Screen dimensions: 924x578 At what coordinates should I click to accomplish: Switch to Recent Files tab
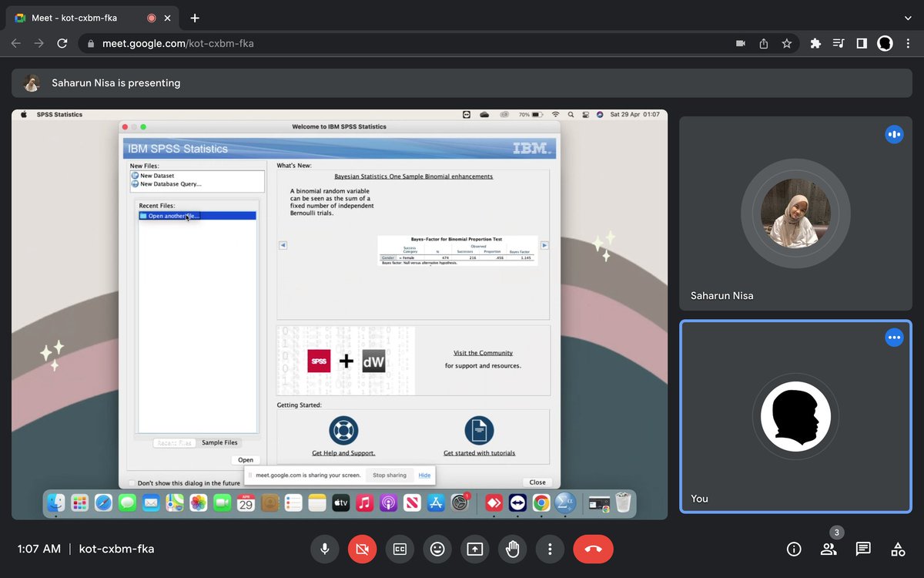[174, 442]
